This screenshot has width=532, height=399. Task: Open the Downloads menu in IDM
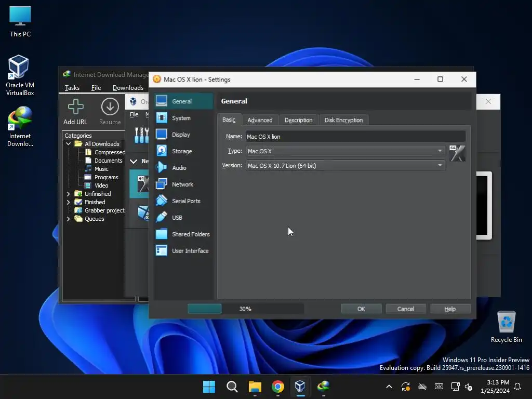pyautogui.click(x=128, y=88)
